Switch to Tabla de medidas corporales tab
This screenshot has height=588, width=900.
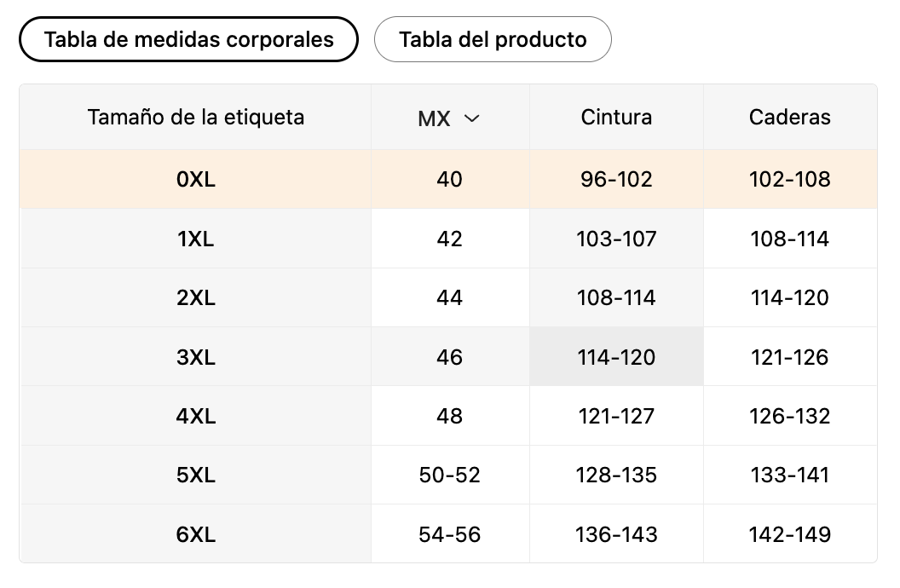(188, 39)
